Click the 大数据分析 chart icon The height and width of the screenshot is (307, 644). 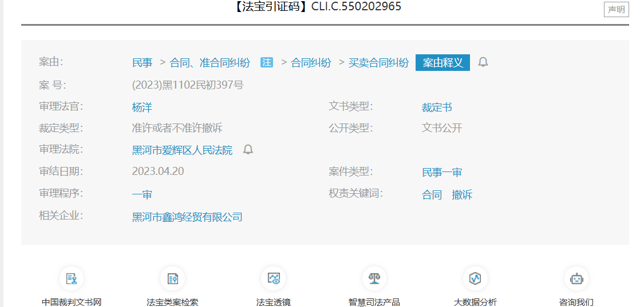click(475, 279)
